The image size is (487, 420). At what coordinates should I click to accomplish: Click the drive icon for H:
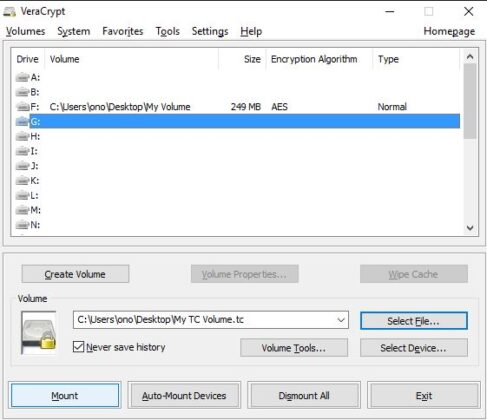[22, 136]
